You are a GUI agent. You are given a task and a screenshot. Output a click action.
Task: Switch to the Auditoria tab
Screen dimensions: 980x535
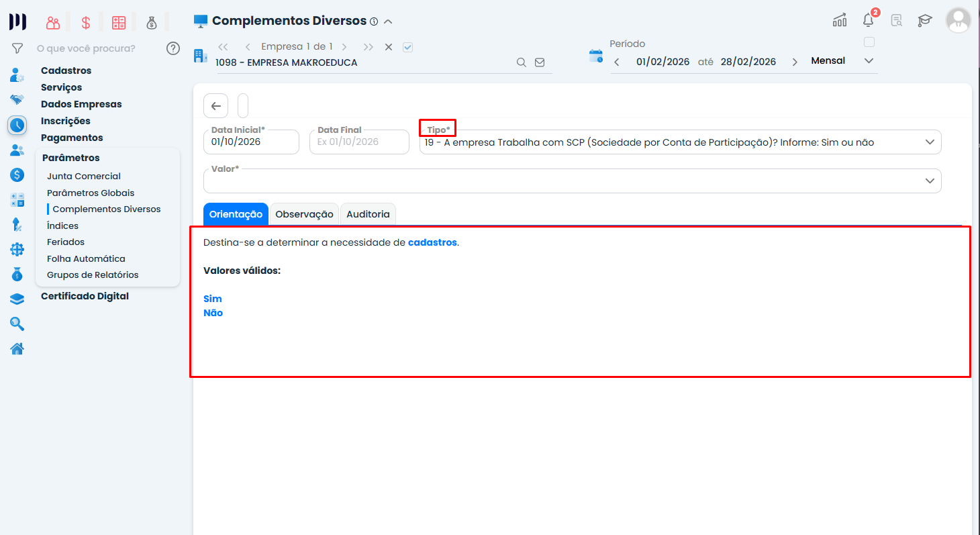(x=368, y=214)
